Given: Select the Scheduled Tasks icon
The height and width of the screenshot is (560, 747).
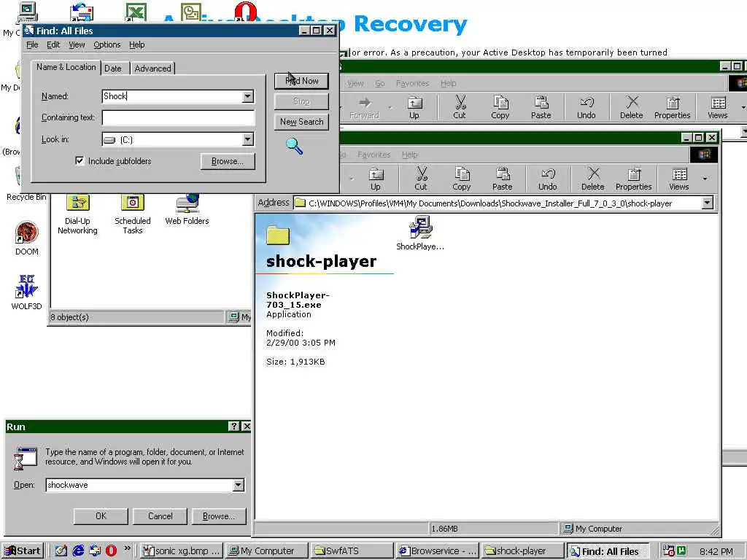Looking at the screenshot, I should click(x=133, y=215).
